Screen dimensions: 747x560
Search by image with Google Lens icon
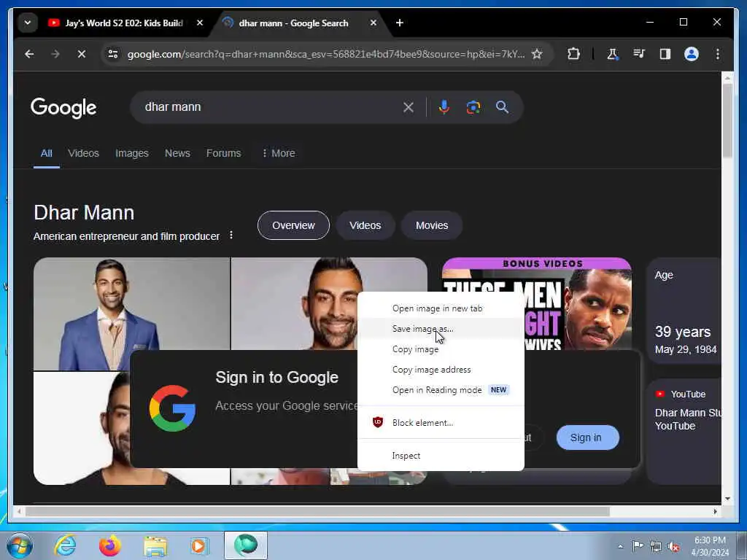coord(473,108)
